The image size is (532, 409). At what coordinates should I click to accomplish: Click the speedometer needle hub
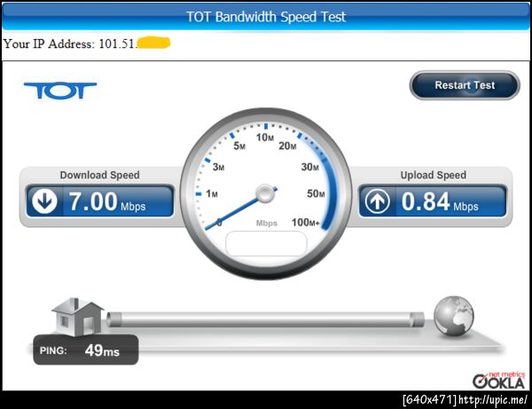[265, 193]
